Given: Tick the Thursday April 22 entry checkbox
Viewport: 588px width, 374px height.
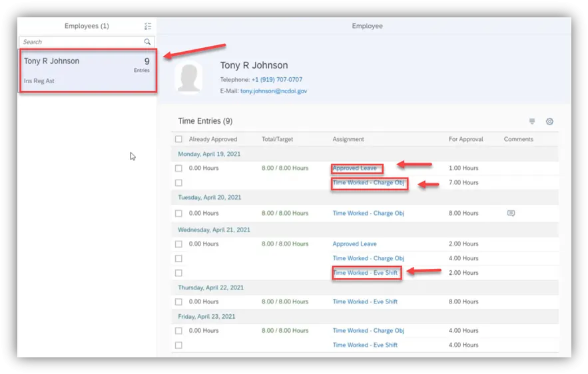Looking at the screenshot, I should coord(178,302).
